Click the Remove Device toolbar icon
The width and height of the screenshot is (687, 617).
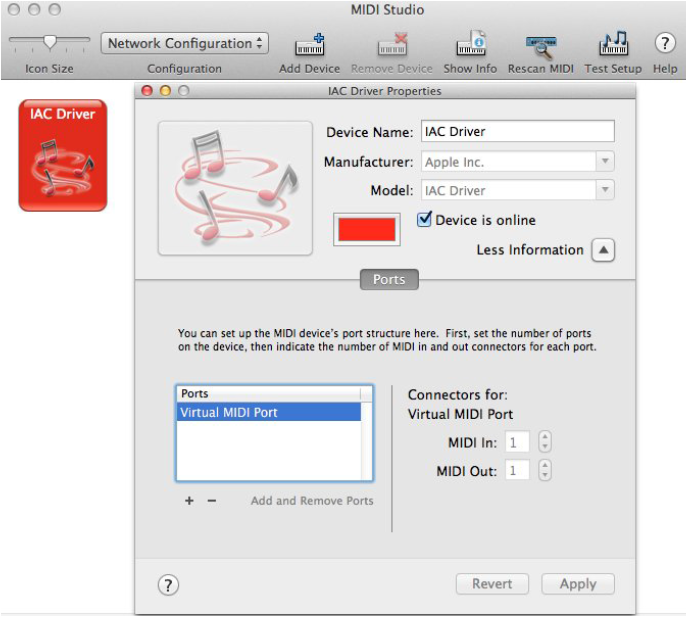[392, 44]
